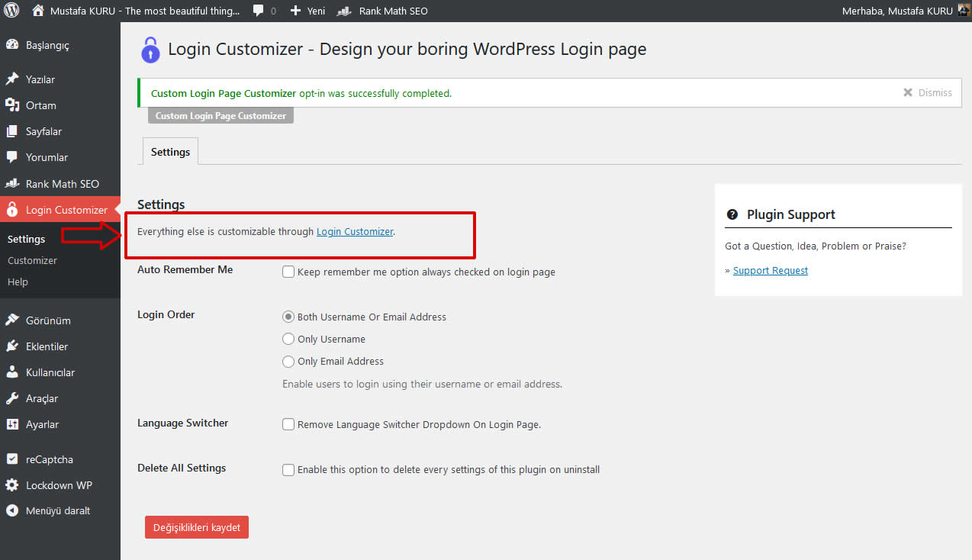The width and height of the screenshot is (972, 560).
Task: Click the blue padlock logo beside page title
Action: (150, 50)
